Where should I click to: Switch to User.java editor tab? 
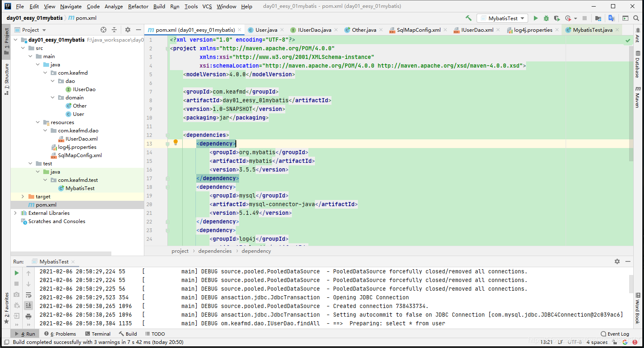pyautogui.click(x=266, y=30)
